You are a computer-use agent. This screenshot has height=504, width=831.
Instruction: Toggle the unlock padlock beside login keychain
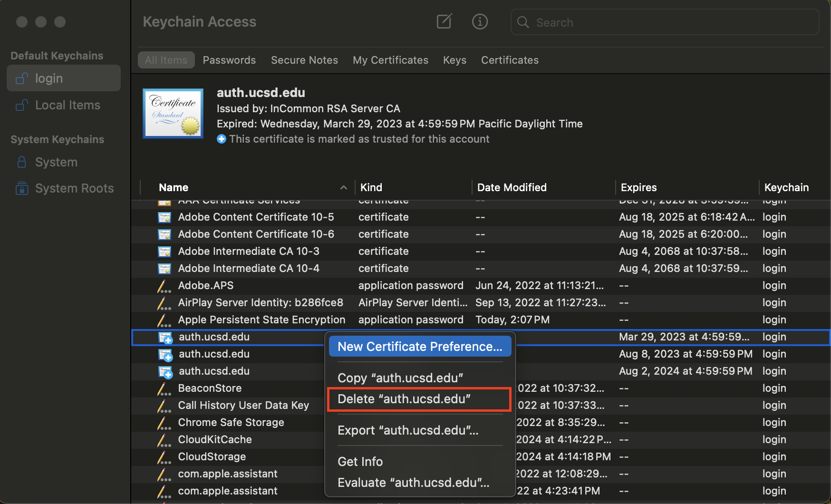tap(21, 78)
